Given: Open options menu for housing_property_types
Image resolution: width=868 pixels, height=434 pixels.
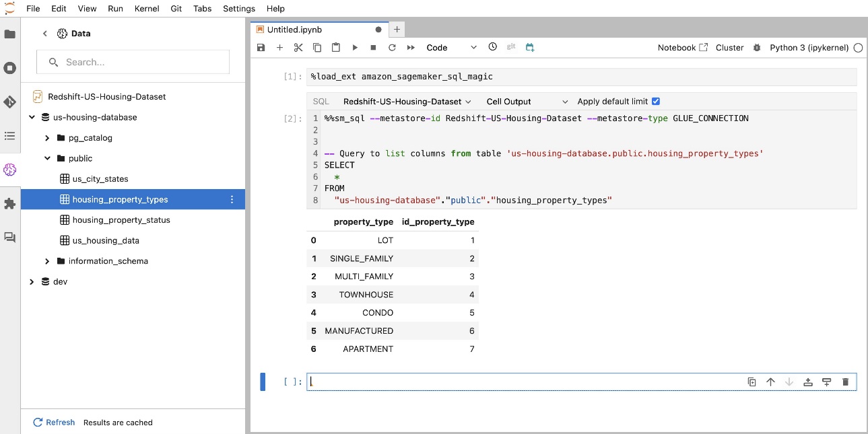Looking at the screenshot, I should click(232, 200).
